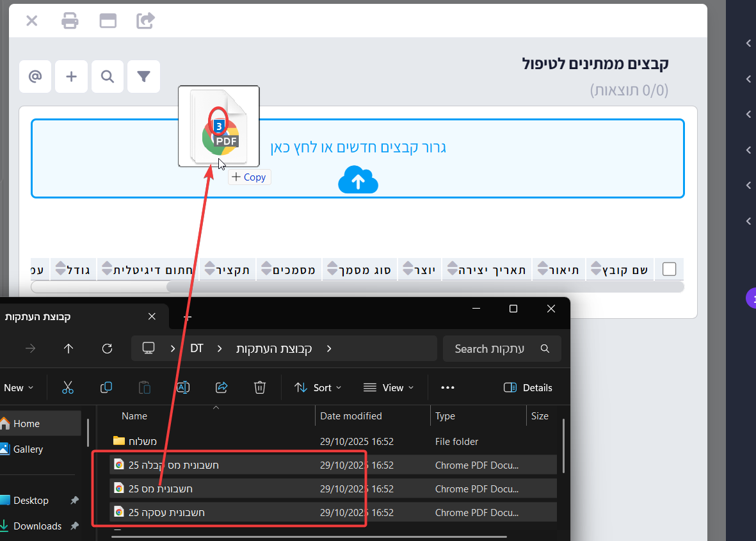The width and height of the screenshot is (756, 541).
Task: Click the plus add button
Action: 72,77
